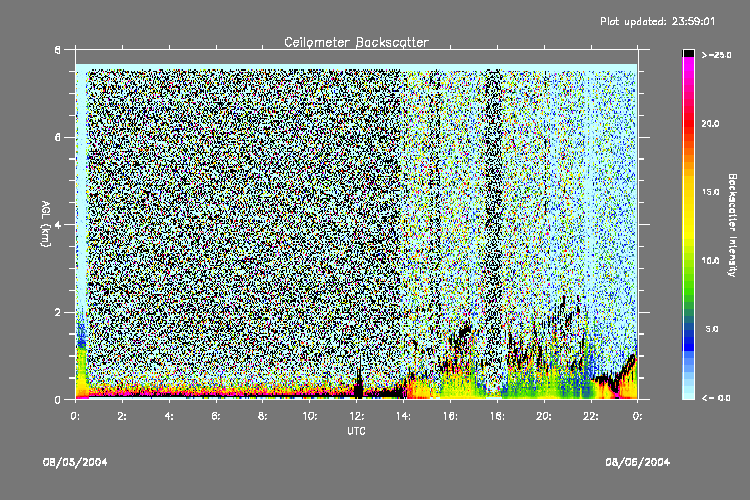Click the start date 08/05/2004
Viewport: 750px width, 500px height.
tap(75, 462)
